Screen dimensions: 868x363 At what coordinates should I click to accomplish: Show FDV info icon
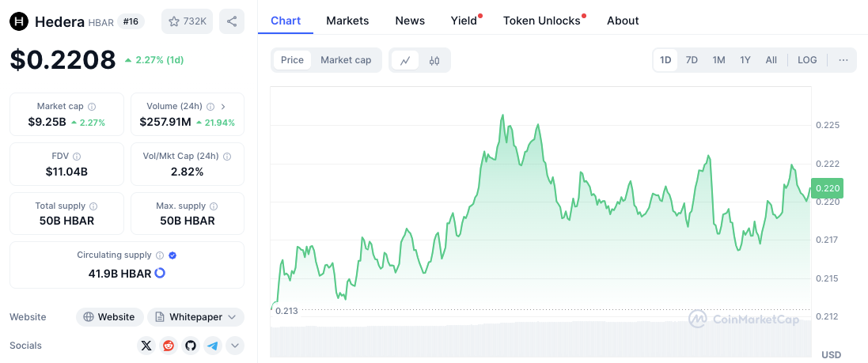77,157
